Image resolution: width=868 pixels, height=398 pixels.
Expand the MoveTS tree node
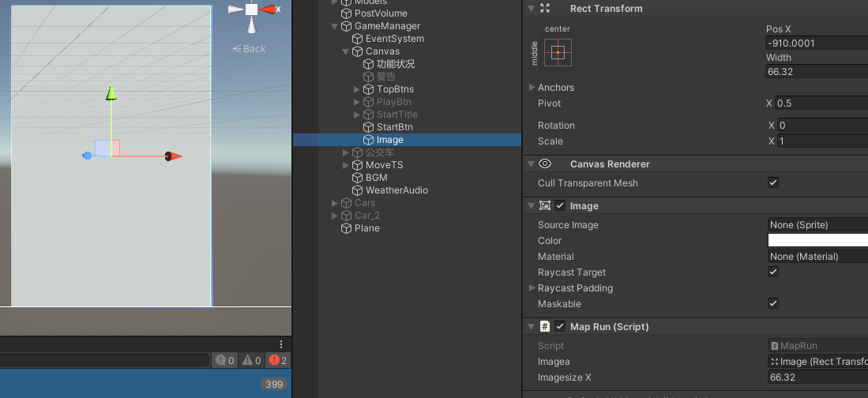(345, 165)
